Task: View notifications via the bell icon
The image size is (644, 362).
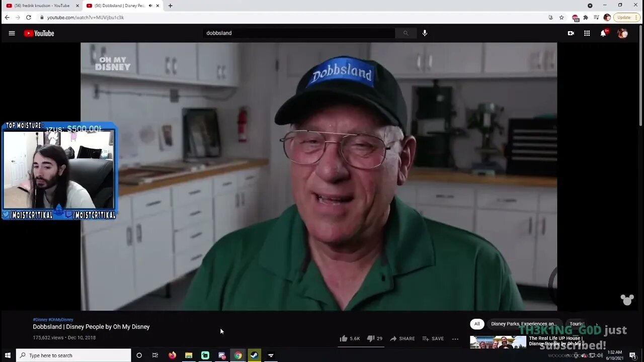Action: 603,33
